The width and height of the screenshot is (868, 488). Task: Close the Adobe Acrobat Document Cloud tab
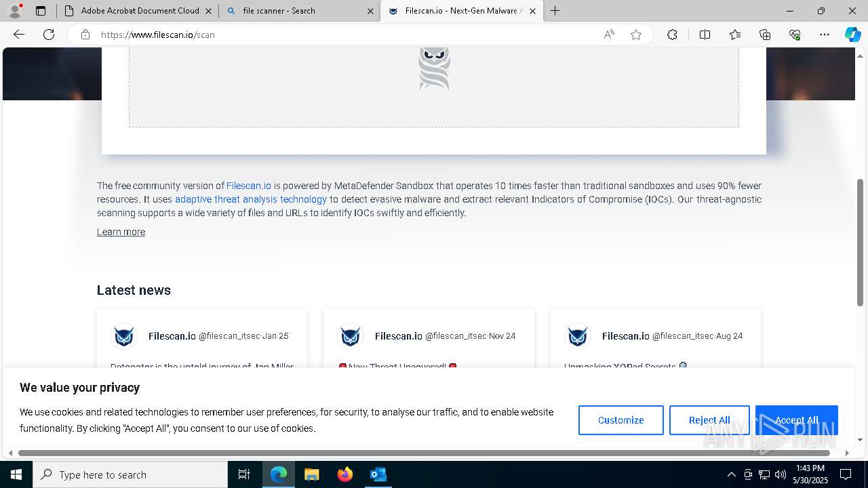tap(208, 11)
